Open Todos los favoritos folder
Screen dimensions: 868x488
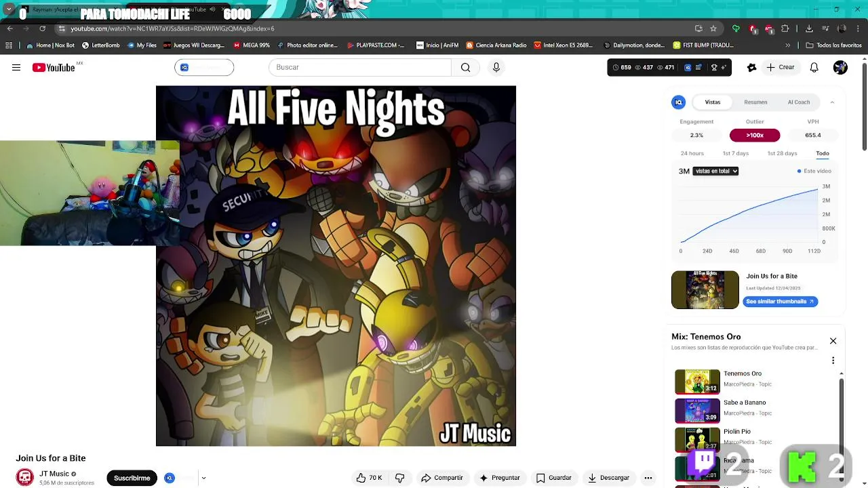pyautogui.click(x=833, y=45)
